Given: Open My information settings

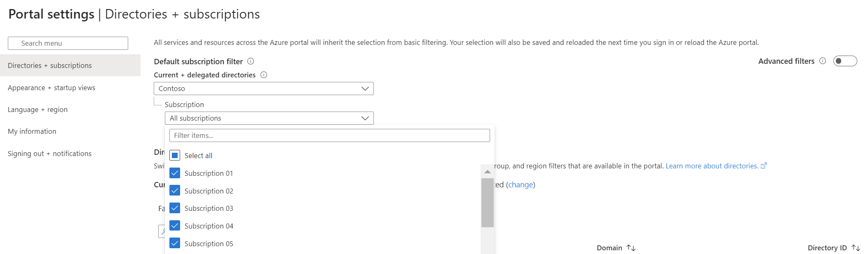Looking at the screenshot, I should click(x=32, y=131).
